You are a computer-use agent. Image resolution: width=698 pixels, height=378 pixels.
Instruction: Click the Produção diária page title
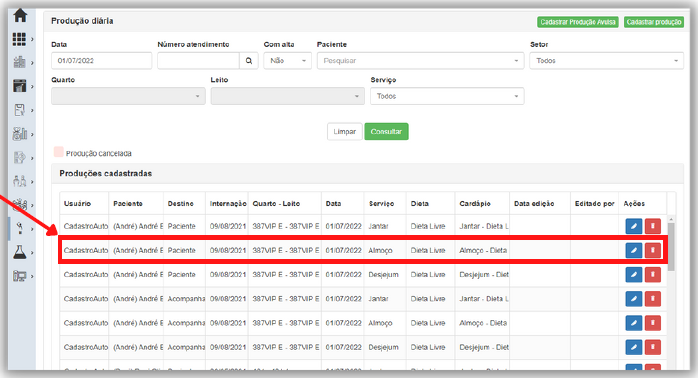click(x=82, y=21)
